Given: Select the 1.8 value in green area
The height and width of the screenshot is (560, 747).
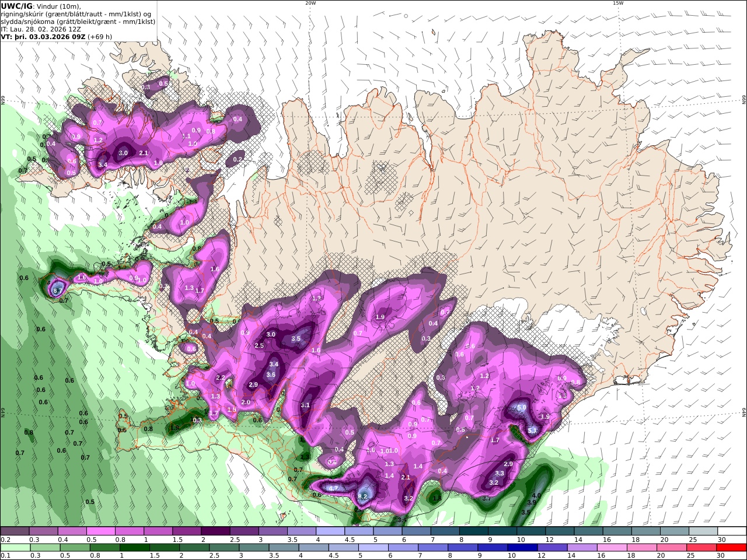Looking at the screenshot, I should [437, 498].
